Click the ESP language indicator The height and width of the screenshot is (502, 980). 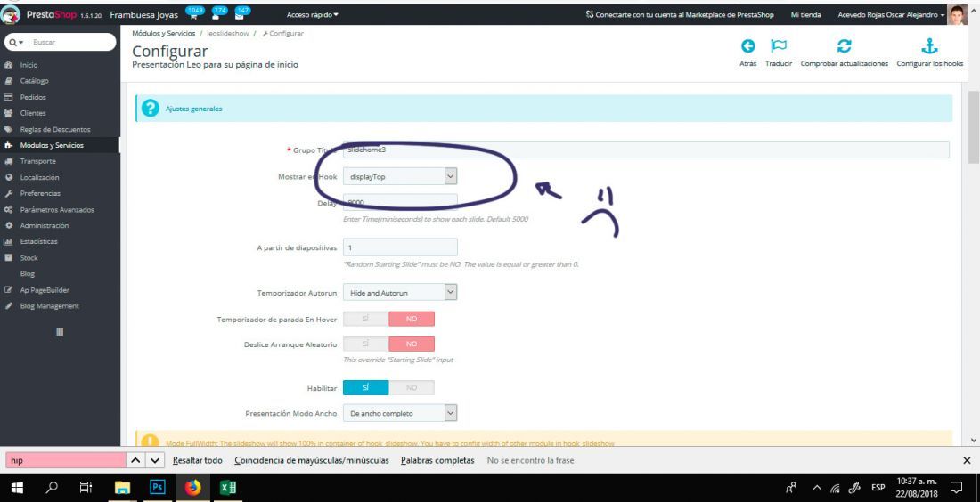click(878, 488)
